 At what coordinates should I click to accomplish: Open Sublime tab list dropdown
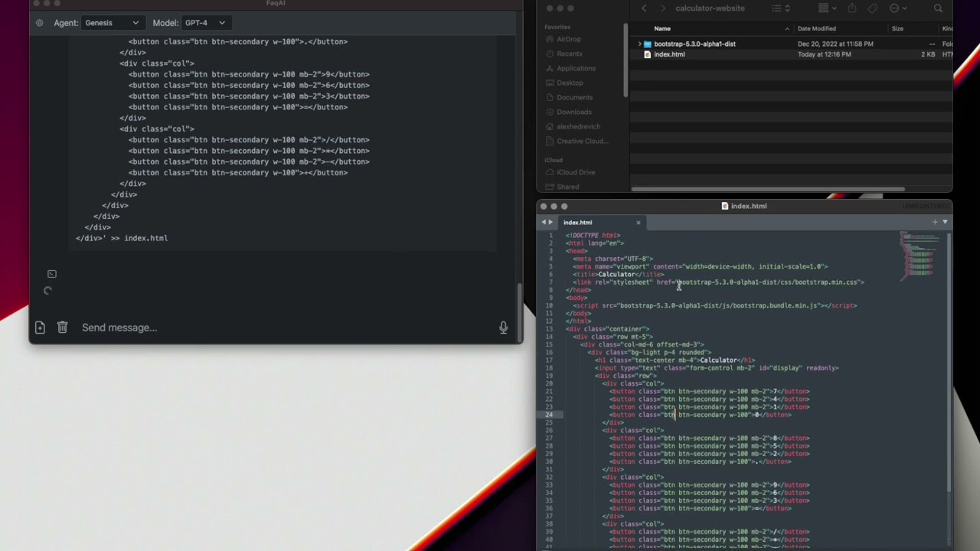point(945,222)
